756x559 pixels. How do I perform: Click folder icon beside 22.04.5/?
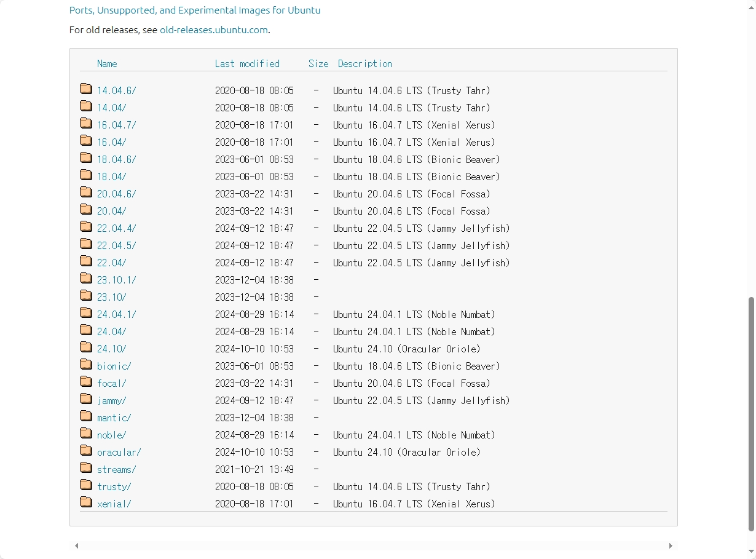click(86, 244)
